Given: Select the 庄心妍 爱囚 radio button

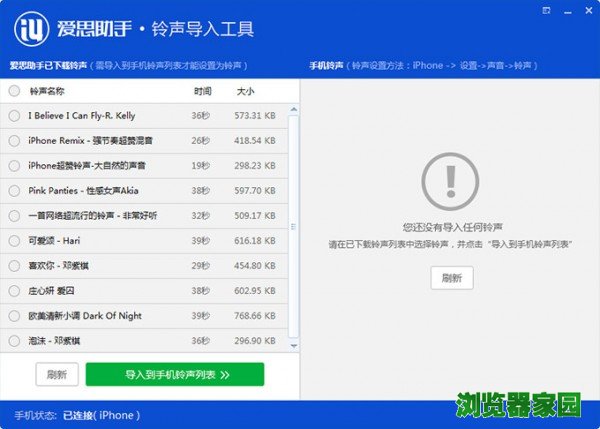Looking at the screenshot, I should (x=14, y=291).
